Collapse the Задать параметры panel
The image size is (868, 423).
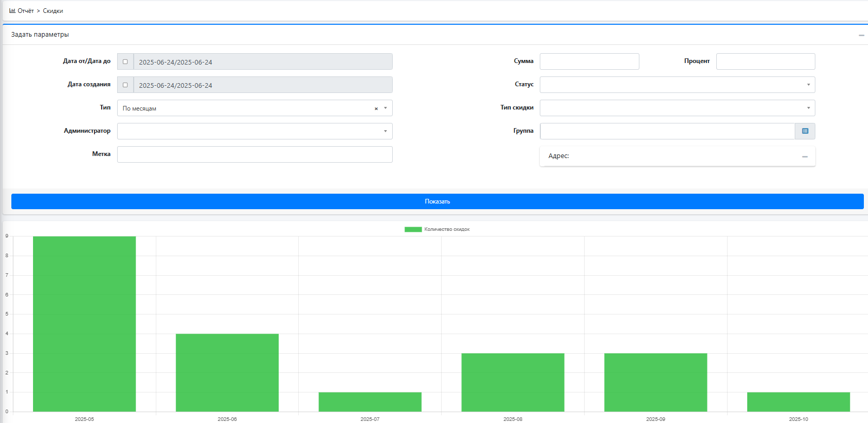point(861,35)
